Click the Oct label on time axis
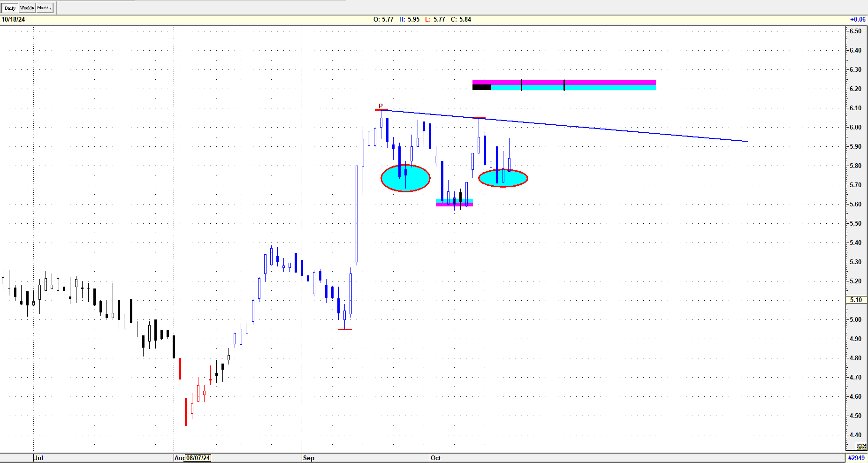Viewport: 868px width, 463px height. pyautogui.click(x=435, y=458)
